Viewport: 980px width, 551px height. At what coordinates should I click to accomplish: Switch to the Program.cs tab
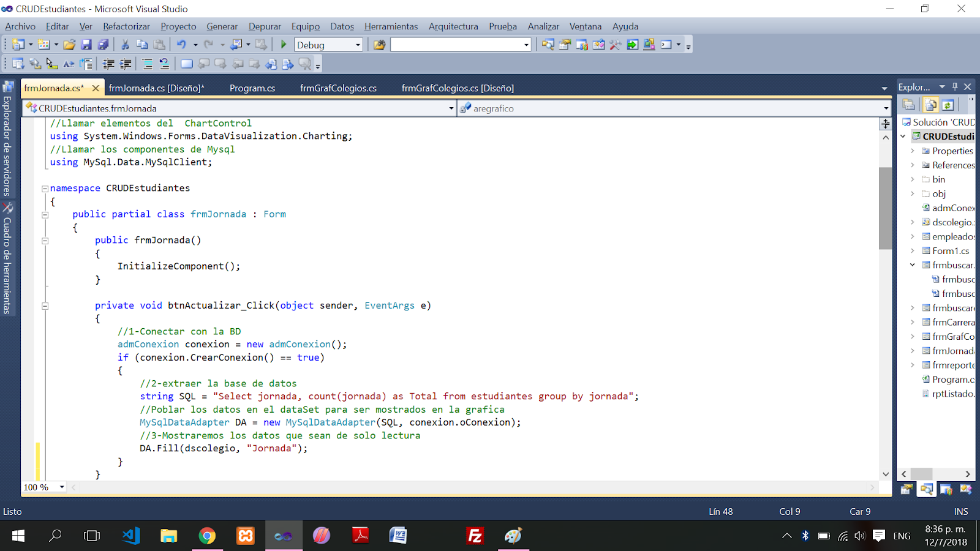(252, 88)
